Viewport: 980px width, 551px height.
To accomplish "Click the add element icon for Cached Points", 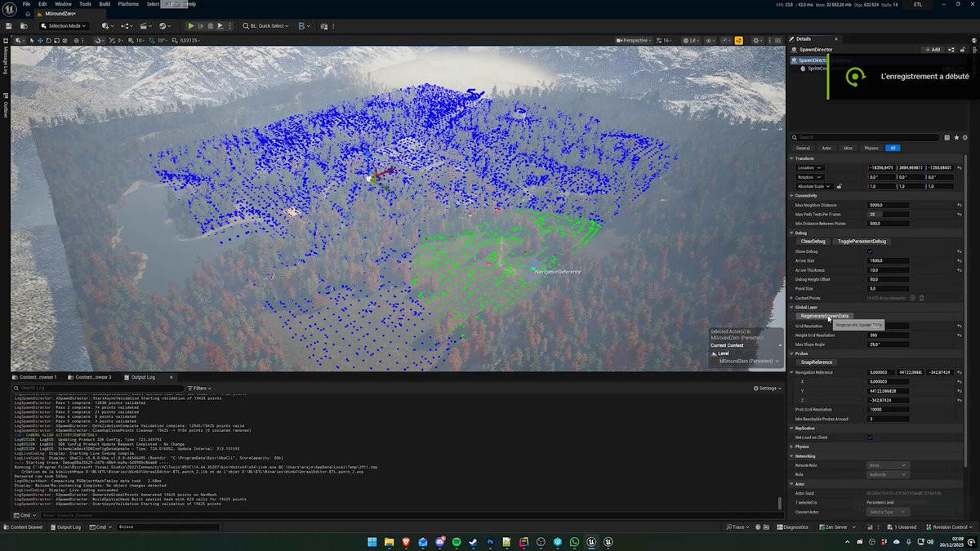I will coord(912,298).
